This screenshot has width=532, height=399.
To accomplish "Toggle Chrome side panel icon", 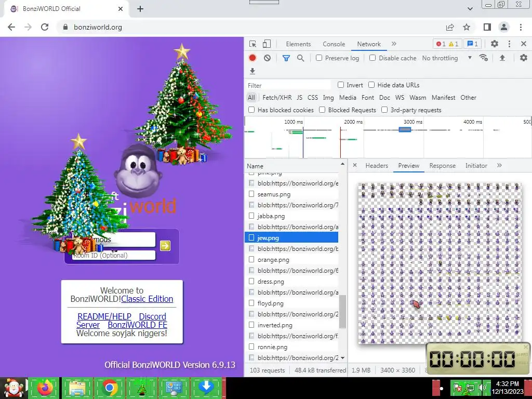I will (x=487, y=27).
